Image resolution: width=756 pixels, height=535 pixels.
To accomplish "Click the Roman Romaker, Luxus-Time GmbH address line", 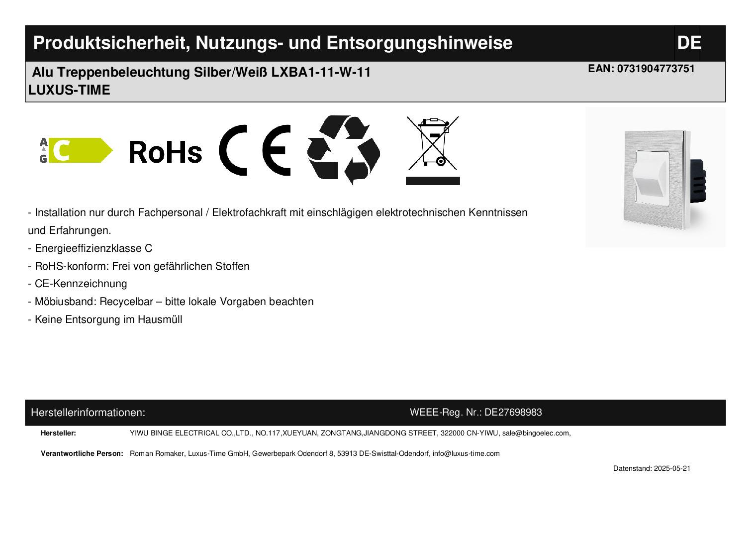I will [315, 453].
